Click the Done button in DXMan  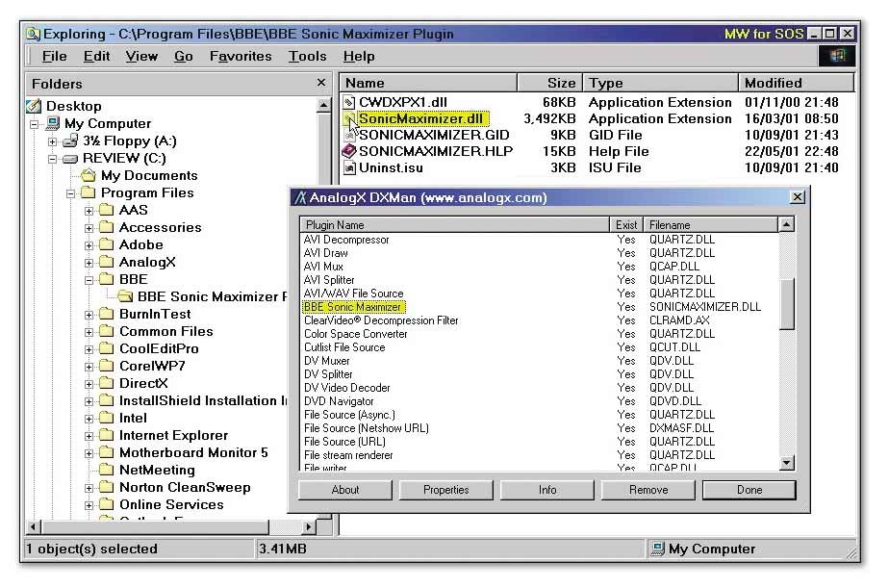[749, 490]
